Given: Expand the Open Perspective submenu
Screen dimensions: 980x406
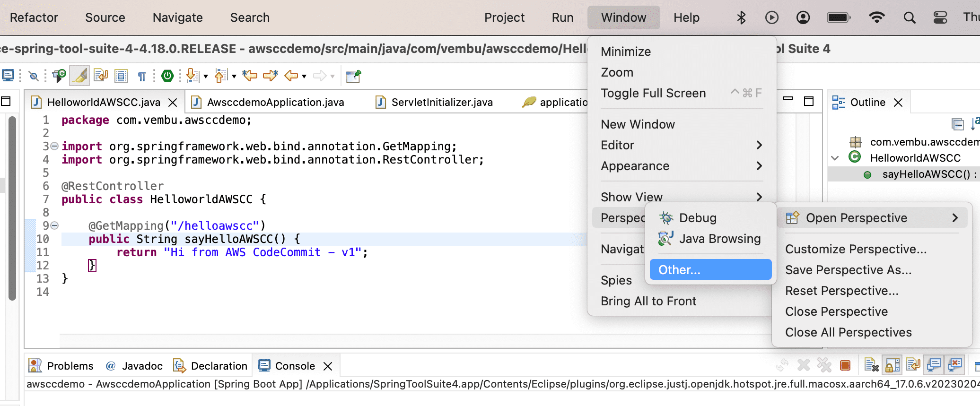Looking at the screenshot, I should coord(872,218).
